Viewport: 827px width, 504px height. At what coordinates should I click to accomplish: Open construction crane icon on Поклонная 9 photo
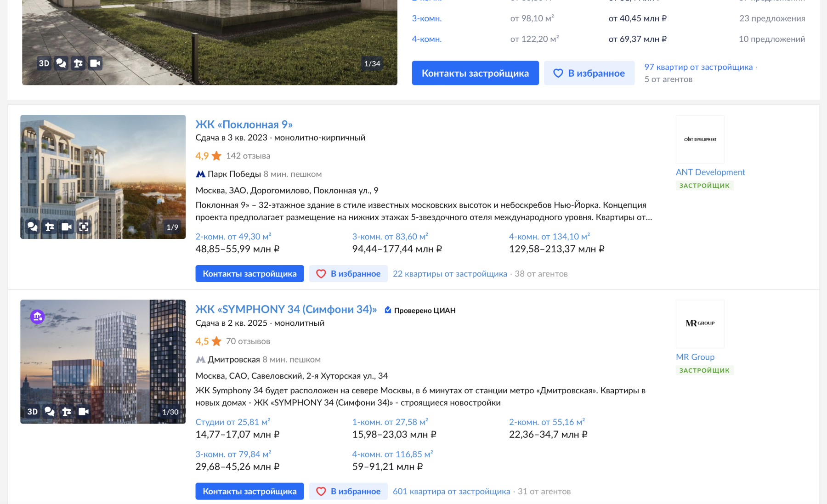[x=50, y=227]
